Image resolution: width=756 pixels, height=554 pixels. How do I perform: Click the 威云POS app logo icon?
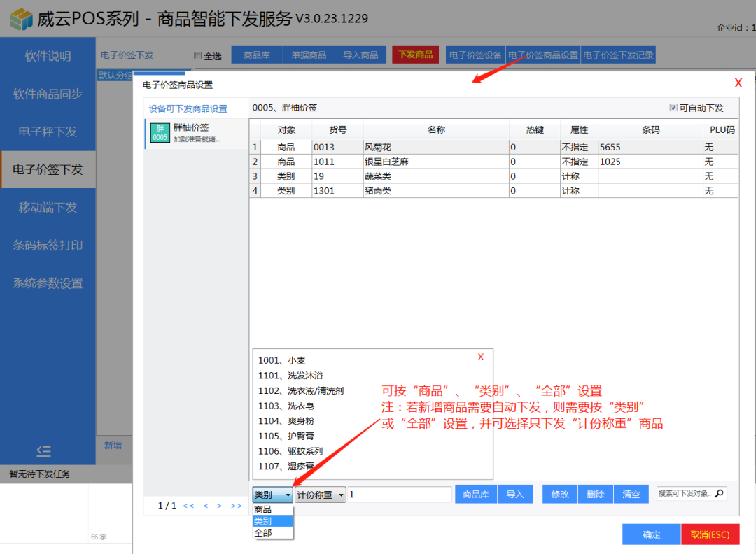22,19
